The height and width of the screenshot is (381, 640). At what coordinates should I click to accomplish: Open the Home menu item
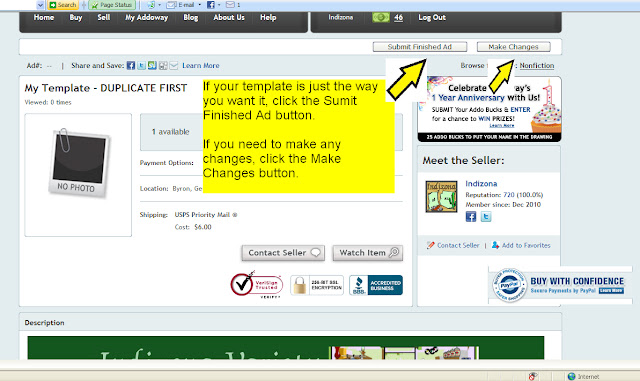click(44, 18)
